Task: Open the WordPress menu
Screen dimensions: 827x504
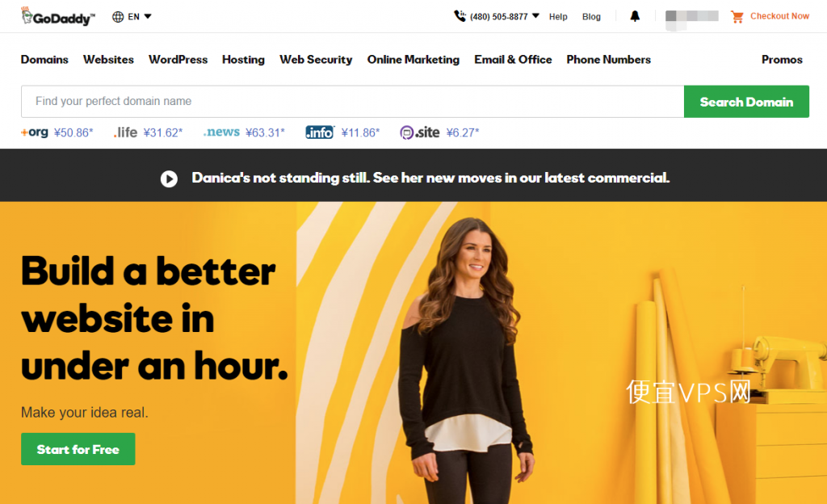Action: pos(178,60)
